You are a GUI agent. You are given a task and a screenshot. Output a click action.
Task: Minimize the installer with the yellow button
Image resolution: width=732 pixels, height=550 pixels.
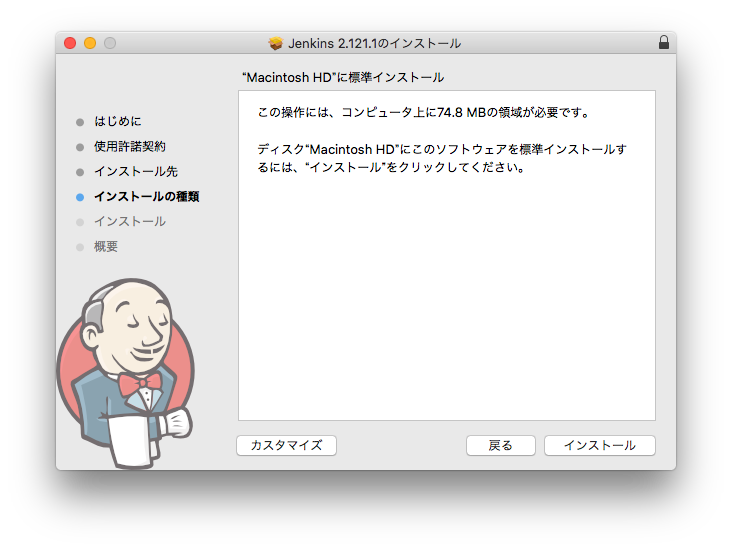click(90, 43)
